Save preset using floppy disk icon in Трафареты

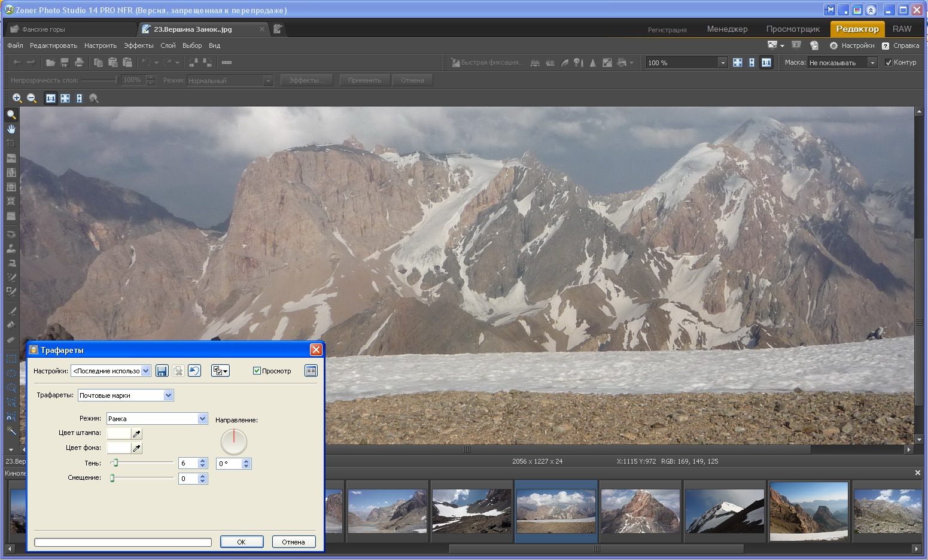[x=162, y=371]
